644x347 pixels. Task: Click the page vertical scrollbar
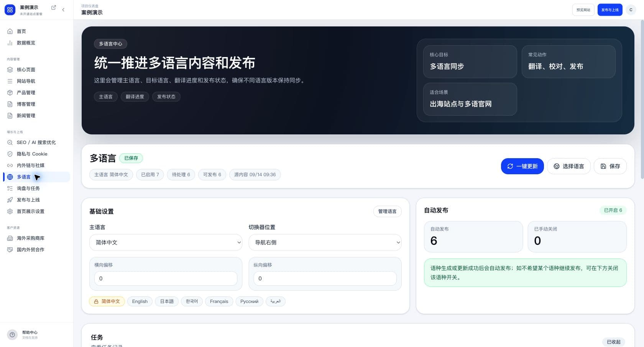coord(642,100)
